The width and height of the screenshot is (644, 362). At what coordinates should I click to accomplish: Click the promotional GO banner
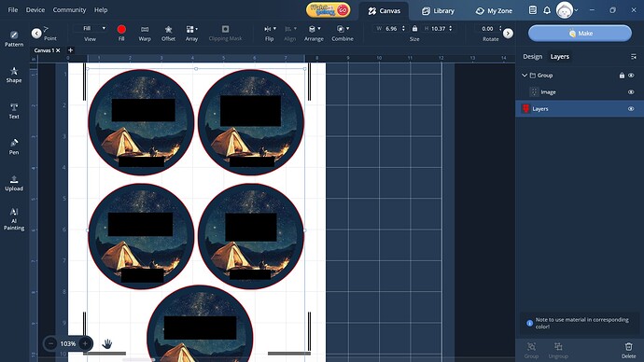[x=329, y=10]
